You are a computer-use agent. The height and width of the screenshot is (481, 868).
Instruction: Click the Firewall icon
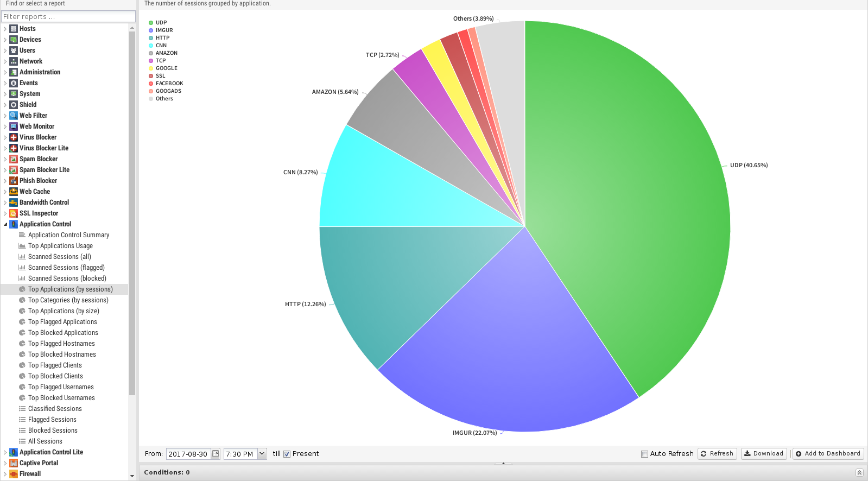click(14, 474)
